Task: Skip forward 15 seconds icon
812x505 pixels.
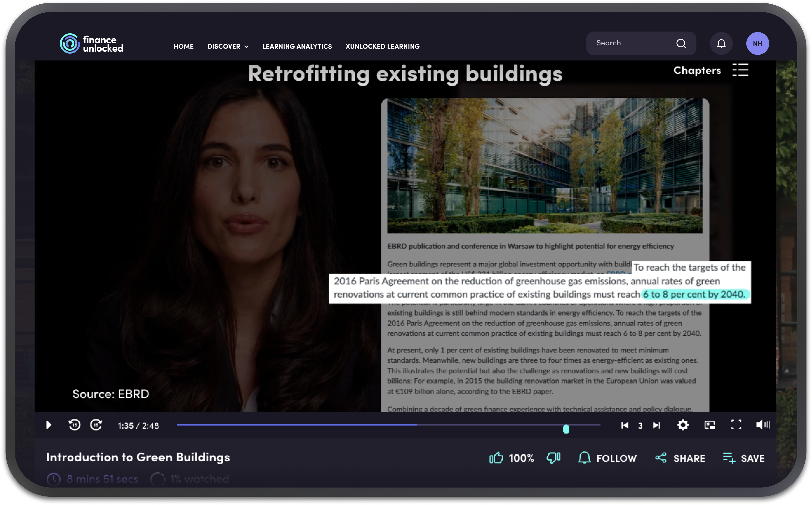Action: 96,425
